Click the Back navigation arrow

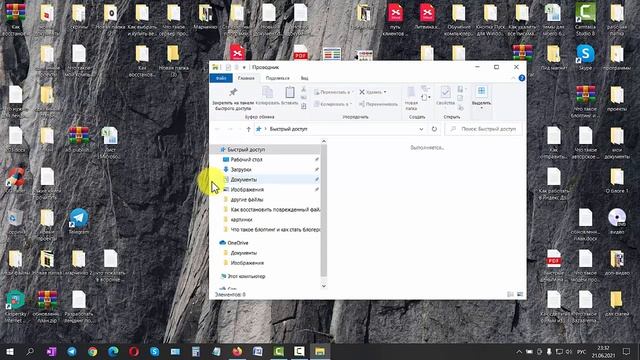click(x=218, y=129)
